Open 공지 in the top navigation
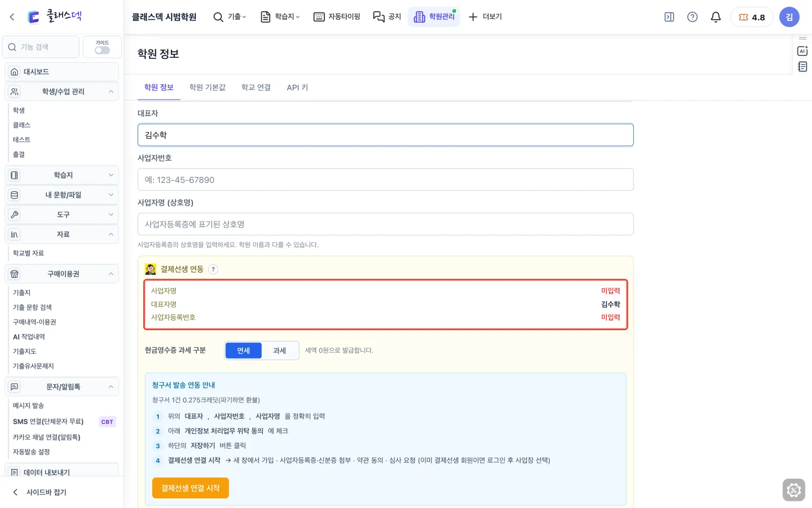 387,17
